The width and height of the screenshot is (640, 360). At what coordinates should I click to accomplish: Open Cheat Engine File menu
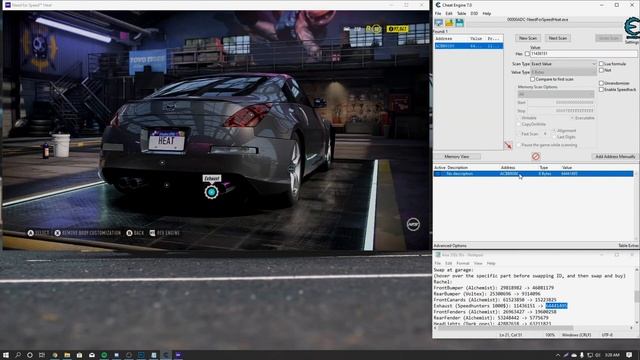pos(438,13)
